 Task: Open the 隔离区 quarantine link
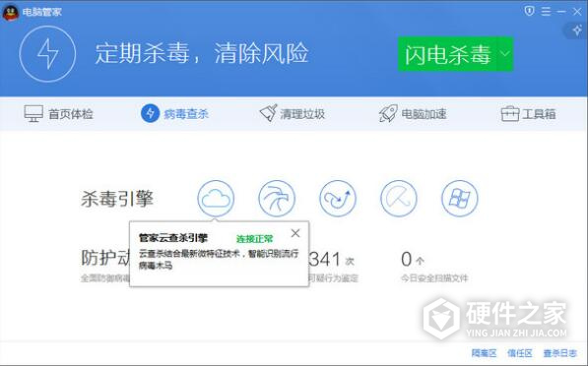point(485,353)
